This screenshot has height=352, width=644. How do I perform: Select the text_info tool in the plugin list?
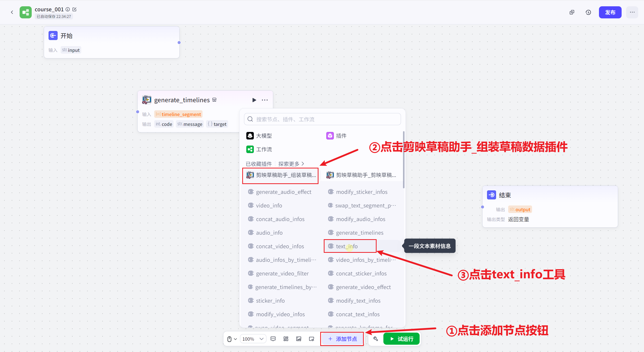point(350,246)
